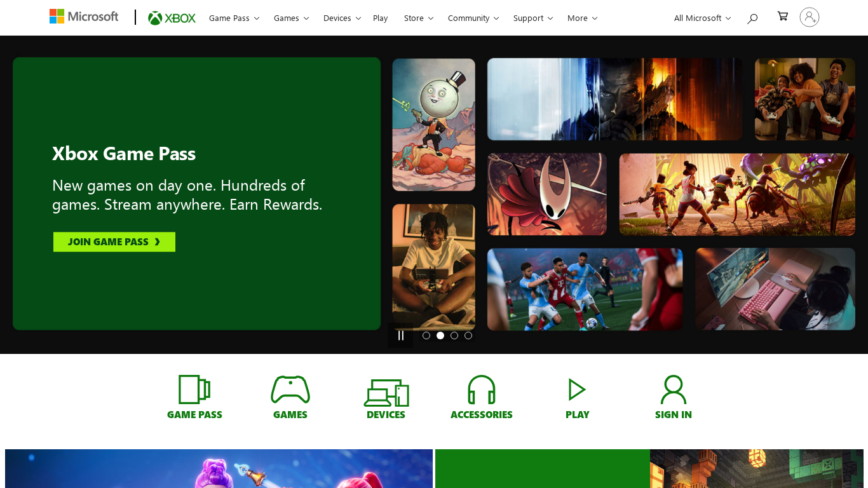Image resolution: width=868 pixels, height=488 pixels.
Task: Open the shopping cart
Action: 783,17
